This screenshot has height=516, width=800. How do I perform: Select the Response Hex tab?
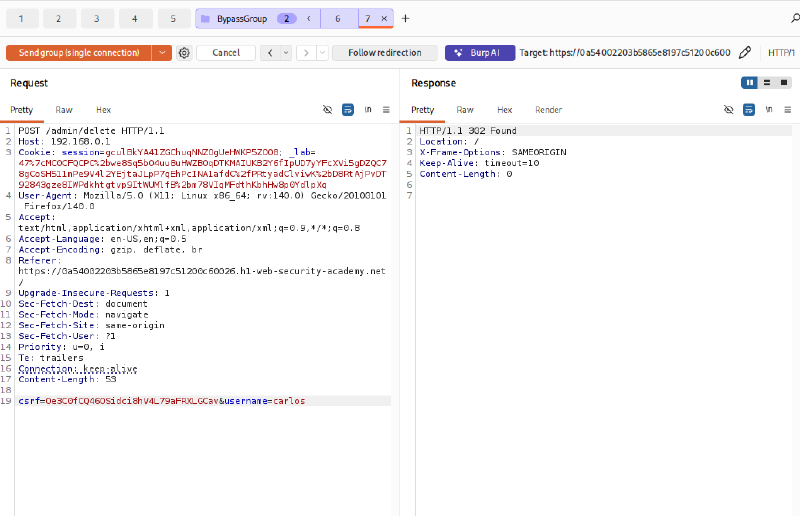pyautogui.click(x=505, y=110)
